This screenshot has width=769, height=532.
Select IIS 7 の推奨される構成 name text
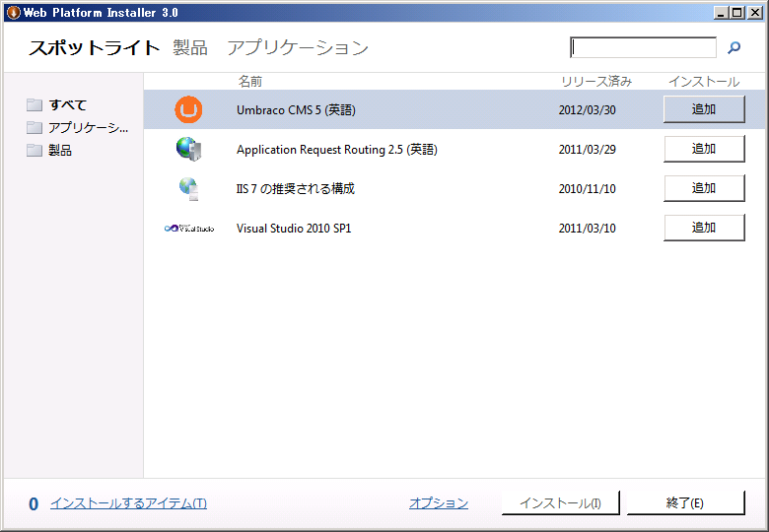[295, 188]
